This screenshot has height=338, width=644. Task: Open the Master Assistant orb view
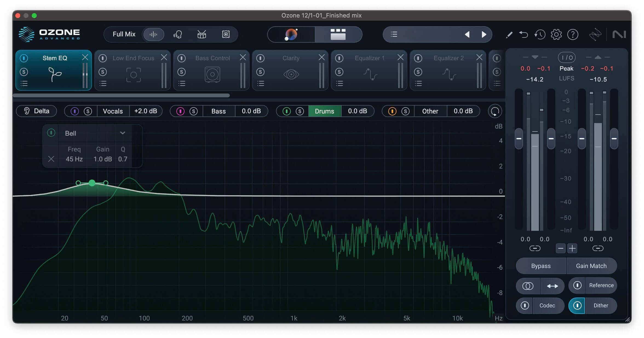point(291,34)
